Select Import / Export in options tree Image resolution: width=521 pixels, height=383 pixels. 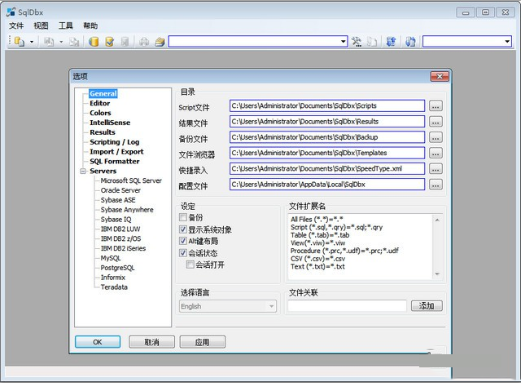click(x=116, y=152)
